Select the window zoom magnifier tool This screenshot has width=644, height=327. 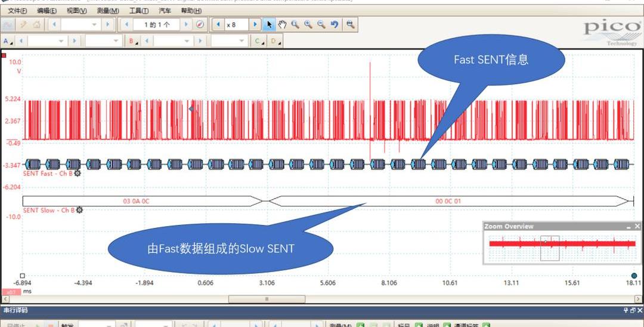(295, 24)
